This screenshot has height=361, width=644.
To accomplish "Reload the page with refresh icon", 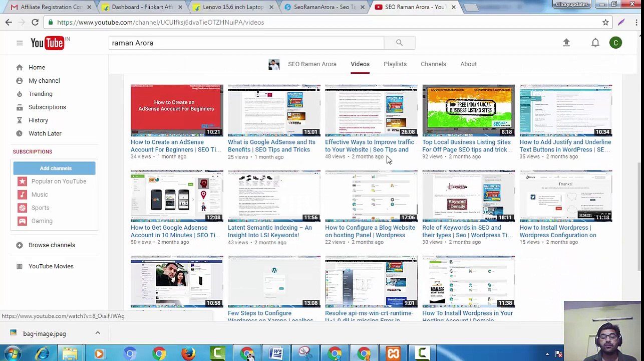I will click(x=35, y=22).
